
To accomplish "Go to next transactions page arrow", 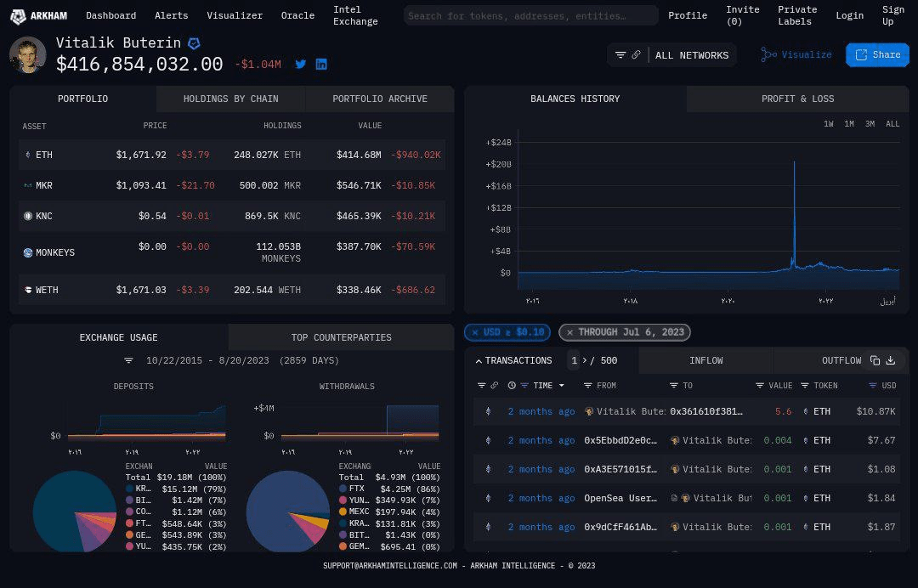I will click(x=584, y=360).
